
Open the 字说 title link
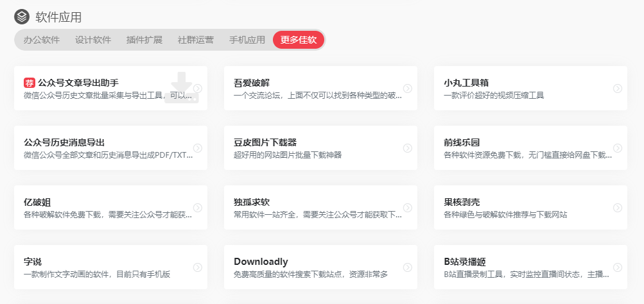[x=33, y=262]
